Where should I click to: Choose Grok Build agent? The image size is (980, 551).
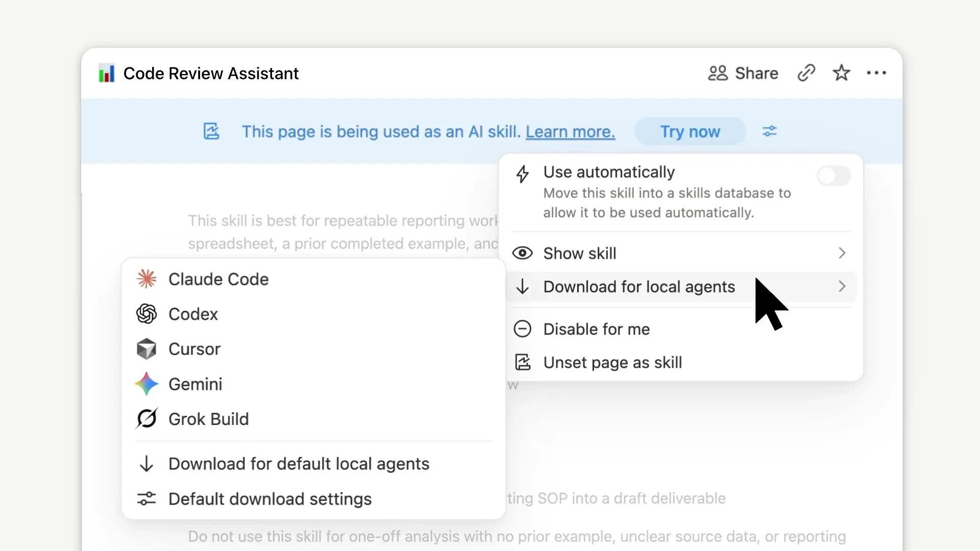[x=313, y=419]
